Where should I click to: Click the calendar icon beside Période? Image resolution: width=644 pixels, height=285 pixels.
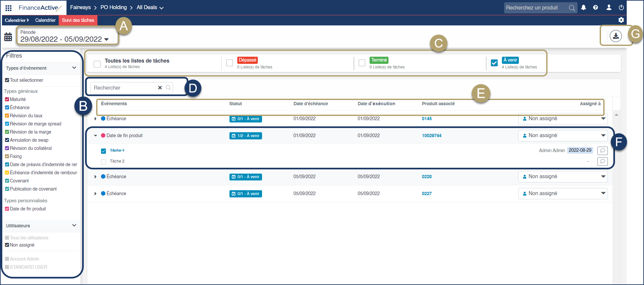coord(8,37)
